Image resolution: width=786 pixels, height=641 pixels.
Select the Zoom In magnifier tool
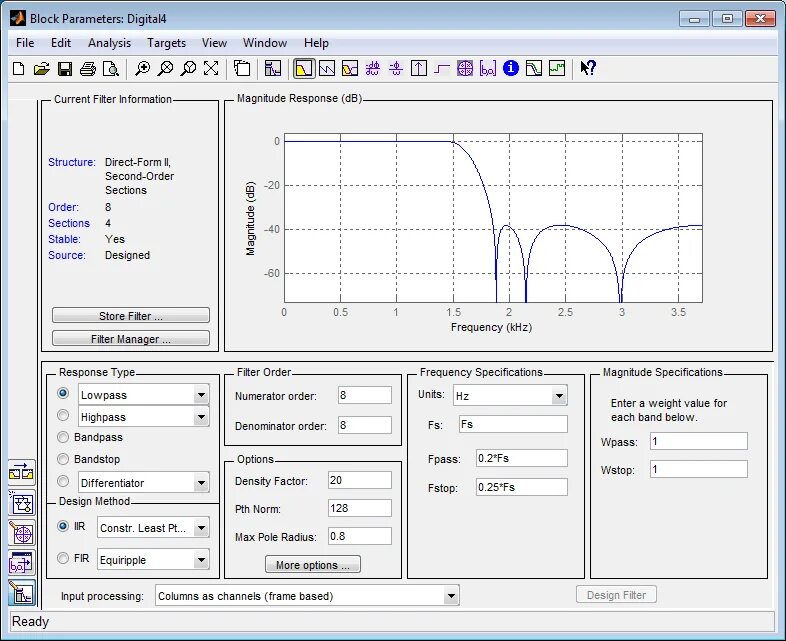click(142, 69)
